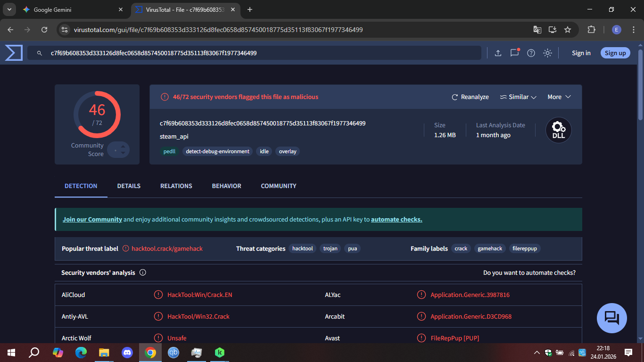Open File Explorer from the taskbar

pos(104,353)
